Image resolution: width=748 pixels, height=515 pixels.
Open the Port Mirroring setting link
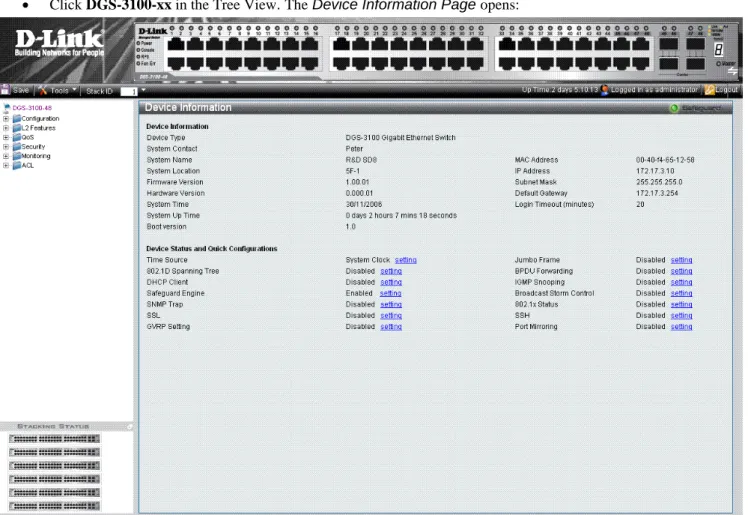(681, 327)
